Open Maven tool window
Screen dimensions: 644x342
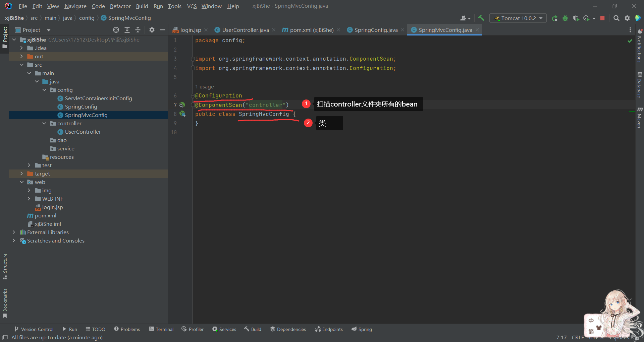[x=640, y=117]
